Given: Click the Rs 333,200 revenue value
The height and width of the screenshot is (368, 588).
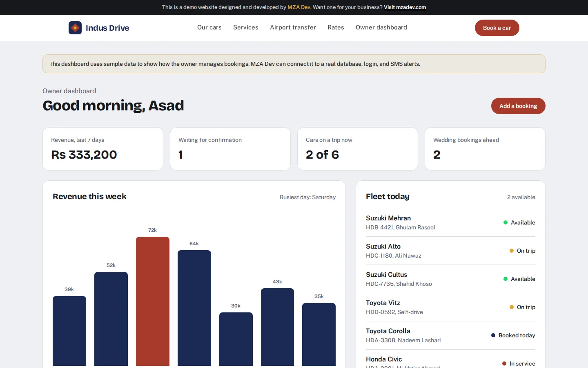Looking at the screenshot, I should pyautogui.click(x=84, y=155).
